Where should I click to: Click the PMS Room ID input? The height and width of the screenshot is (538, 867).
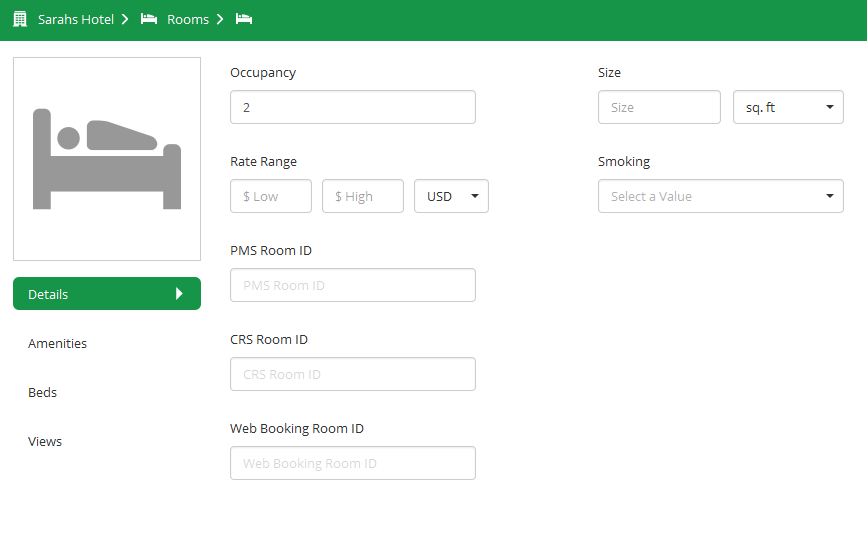coord(353,285)
